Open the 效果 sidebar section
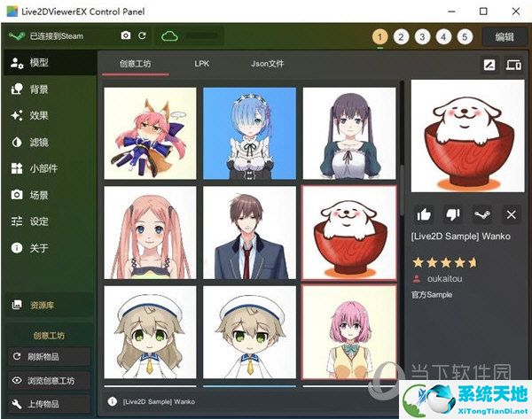This screenshot has height=419, width=532. tap(51, 115)
